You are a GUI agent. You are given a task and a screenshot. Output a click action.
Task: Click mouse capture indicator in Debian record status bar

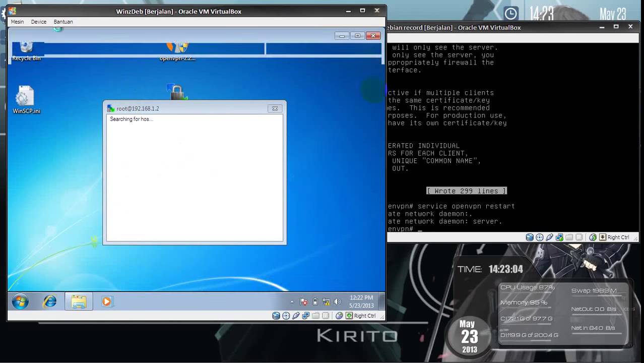point(593,237)
